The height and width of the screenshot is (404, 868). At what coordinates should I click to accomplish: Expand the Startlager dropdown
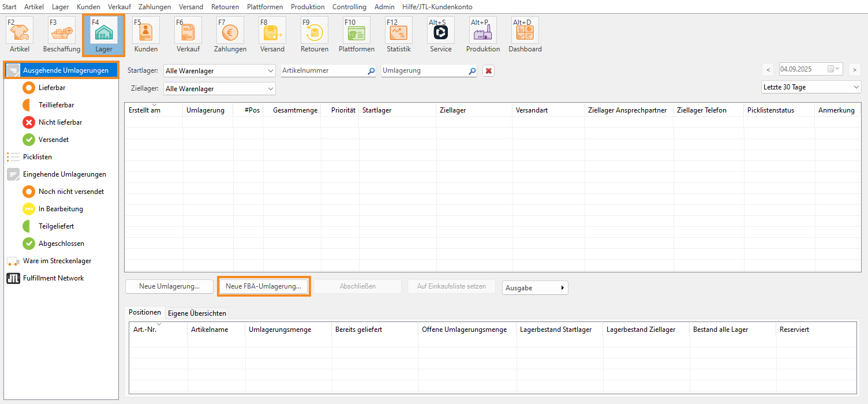(271, 71)
